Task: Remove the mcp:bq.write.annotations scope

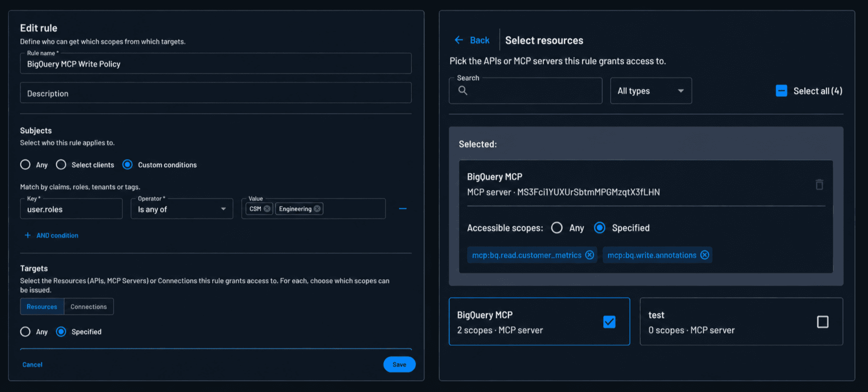Action: click(705, 255)
